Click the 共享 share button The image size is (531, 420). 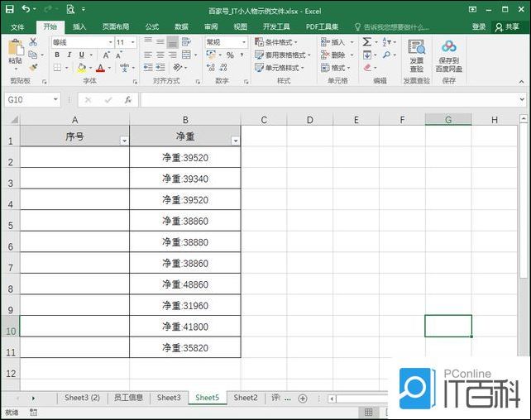[x=506, y=26]
